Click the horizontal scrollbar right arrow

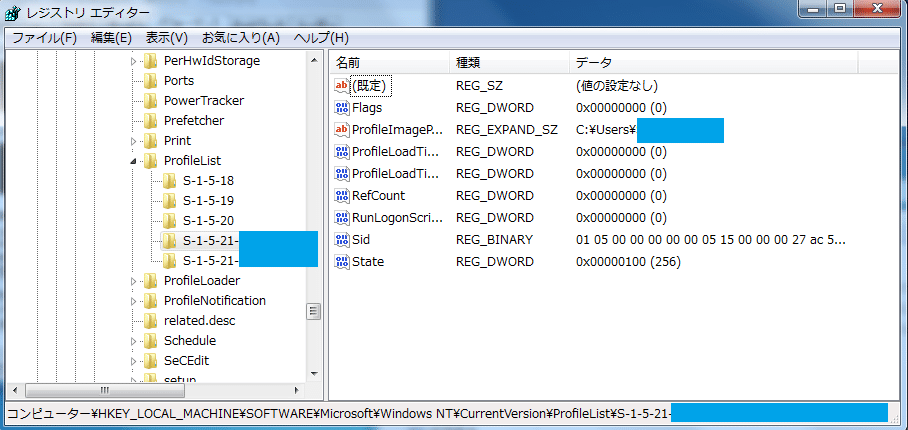(x=297, y=390)
